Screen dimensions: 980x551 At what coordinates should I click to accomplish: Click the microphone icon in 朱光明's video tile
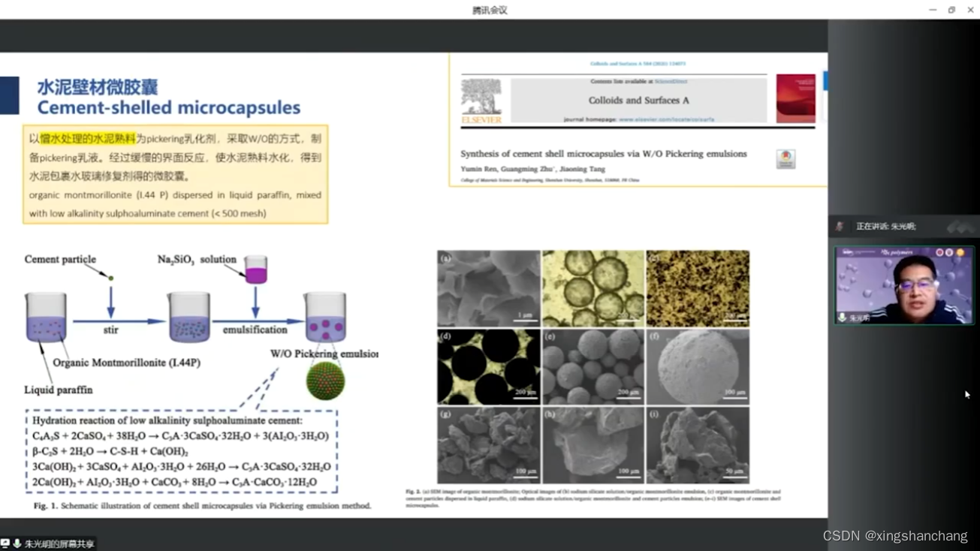pos(843,318)
